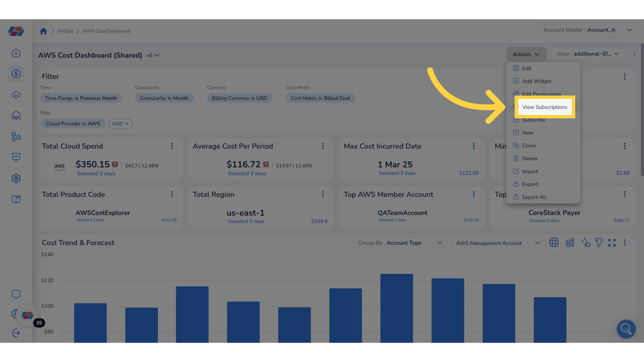This screenshot has height=362, width=644.
Task: Click the $350.15 total spend value
Action: tap(93, 165)
